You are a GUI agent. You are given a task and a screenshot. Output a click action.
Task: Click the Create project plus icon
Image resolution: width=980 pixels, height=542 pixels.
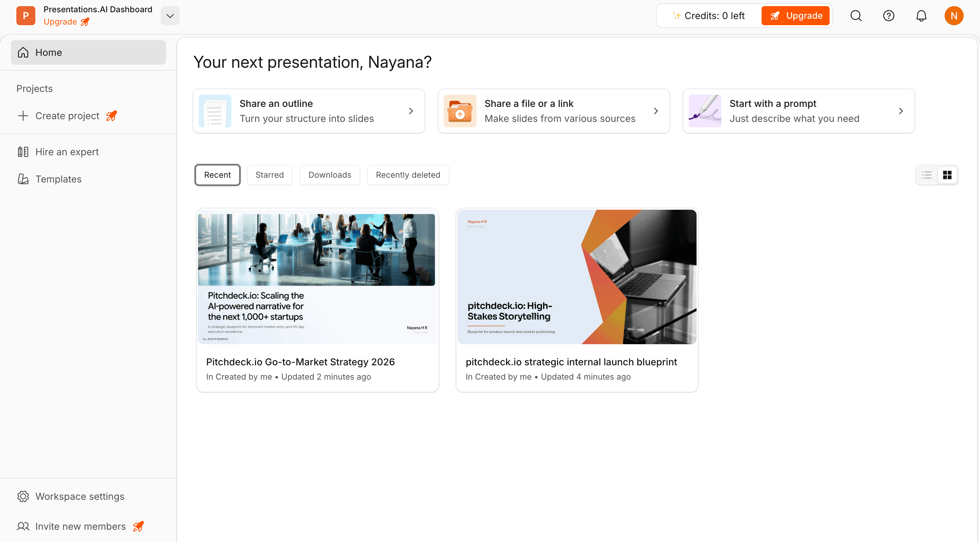pos(23,116)
